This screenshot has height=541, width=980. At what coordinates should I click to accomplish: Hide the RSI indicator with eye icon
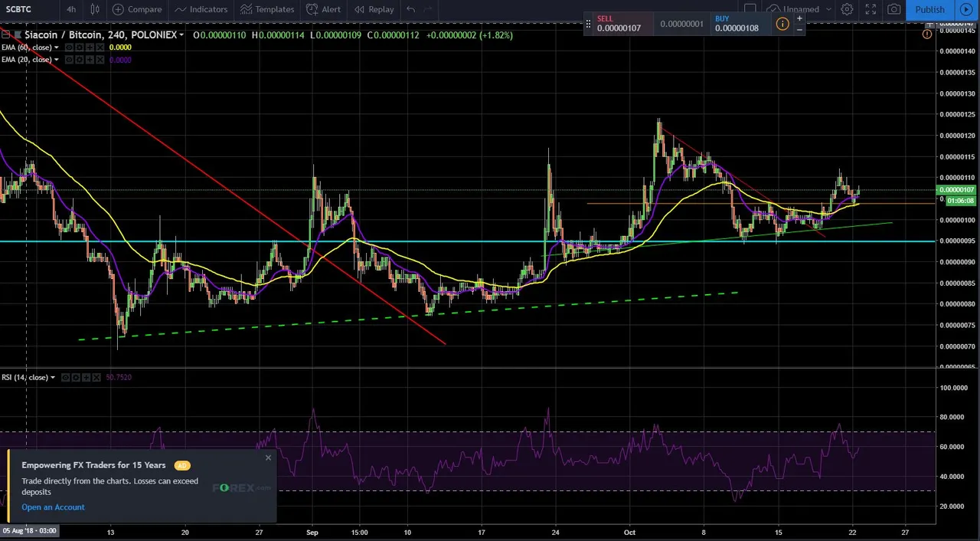pyautogui.click(x=67, y=378)
